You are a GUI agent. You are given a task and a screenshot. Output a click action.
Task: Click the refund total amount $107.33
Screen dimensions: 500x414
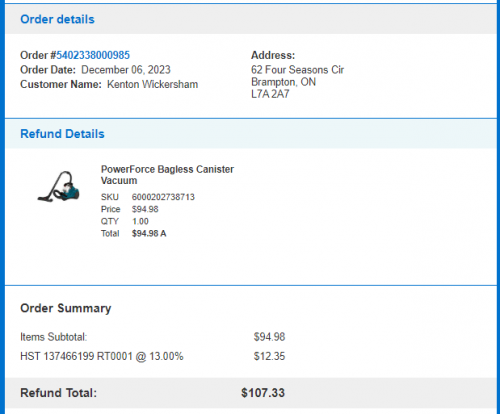click(x=263, y=393)
